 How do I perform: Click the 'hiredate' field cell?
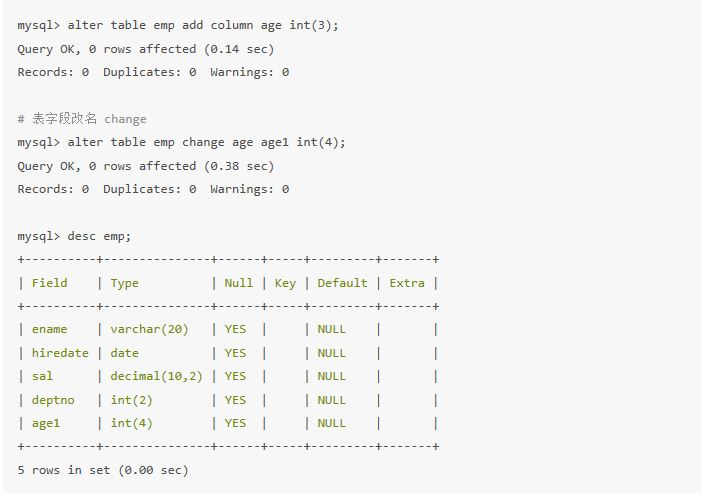tap(60, 353)
